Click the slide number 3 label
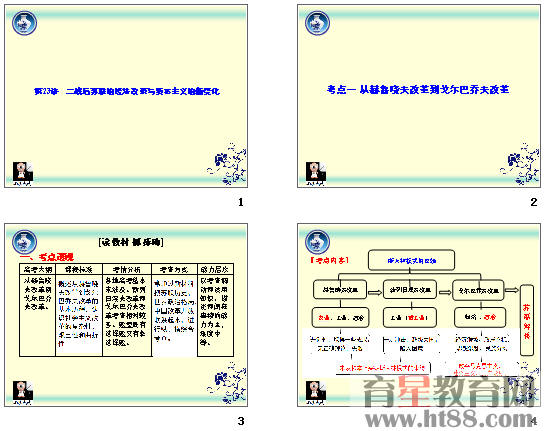 click(241, 421)
